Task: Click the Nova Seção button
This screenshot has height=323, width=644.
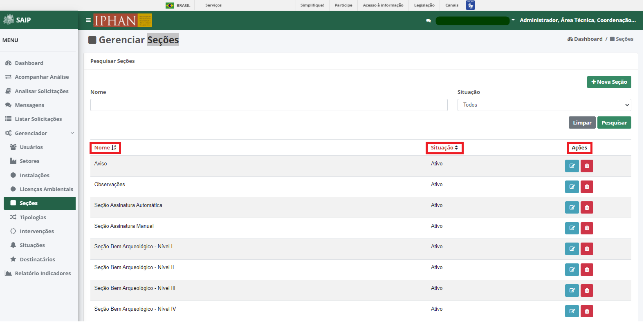Action: coord(609,82)
